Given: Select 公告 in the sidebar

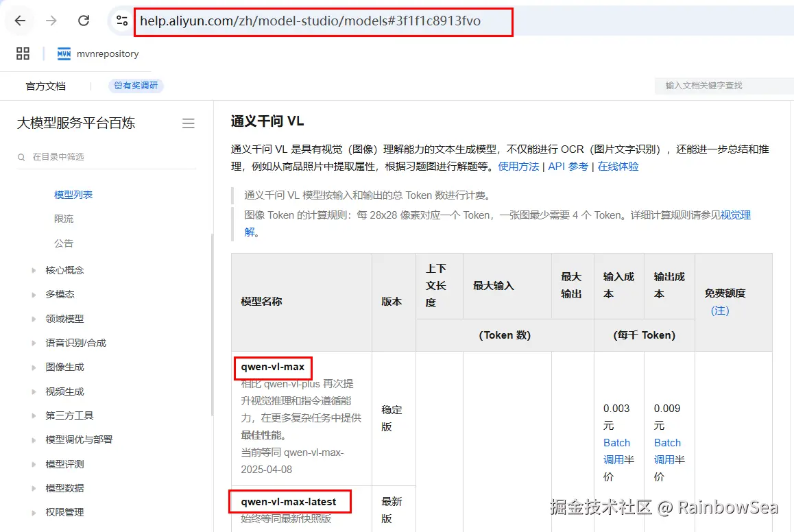Looking at the screenshot, I should [x=64, y=243].
